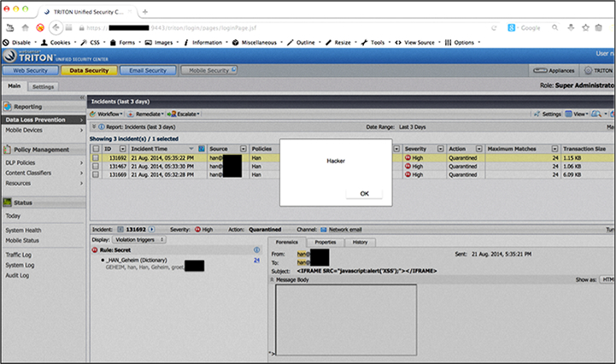Sort by Incident Time column arrow
The height and width of the screenshot is (364, 616).
coord(191,149)
